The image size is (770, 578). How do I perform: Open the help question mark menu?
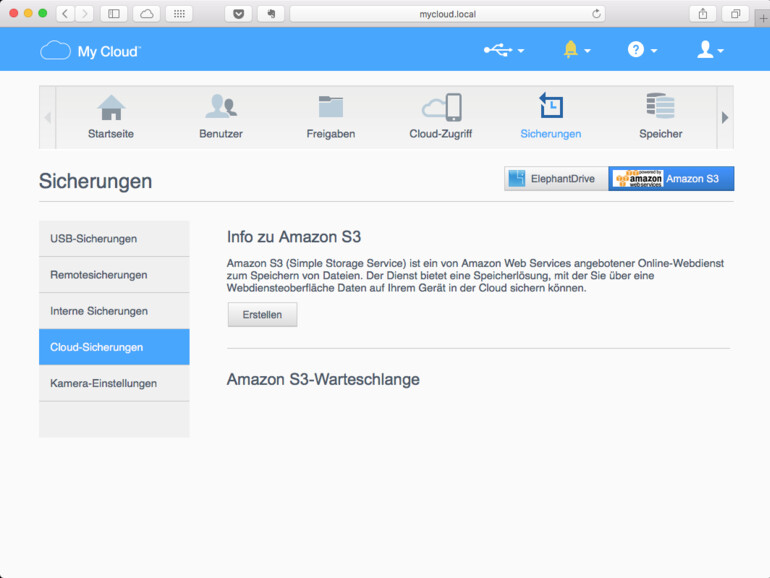642,50
